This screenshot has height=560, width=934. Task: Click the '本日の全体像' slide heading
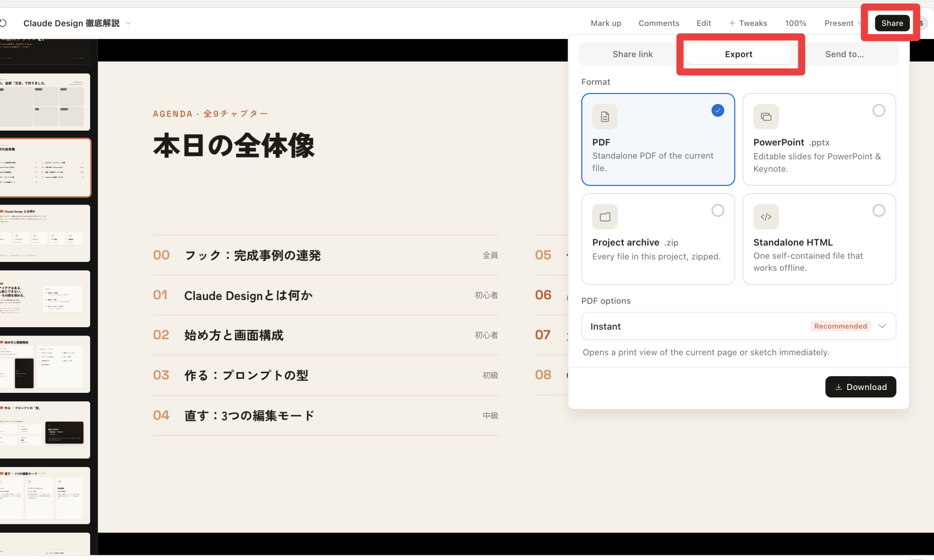pyautogui.click(x=233, y=146)
